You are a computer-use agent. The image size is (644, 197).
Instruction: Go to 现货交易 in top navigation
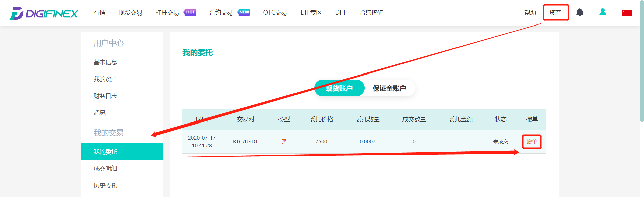coord(130,13)
